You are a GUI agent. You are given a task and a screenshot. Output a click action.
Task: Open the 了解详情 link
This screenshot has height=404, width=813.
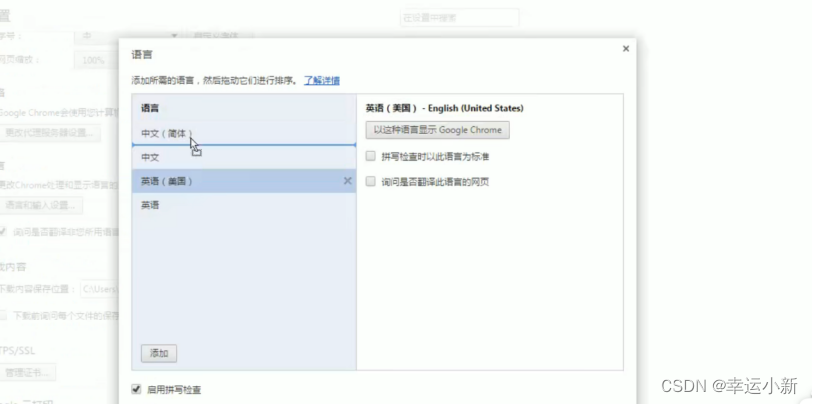point(322,80)
